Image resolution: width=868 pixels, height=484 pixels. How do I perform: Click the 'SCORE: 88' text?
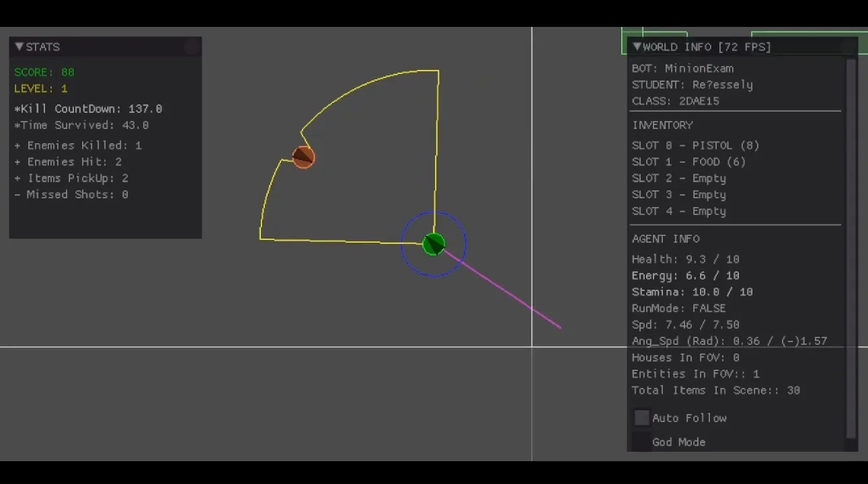44,72
